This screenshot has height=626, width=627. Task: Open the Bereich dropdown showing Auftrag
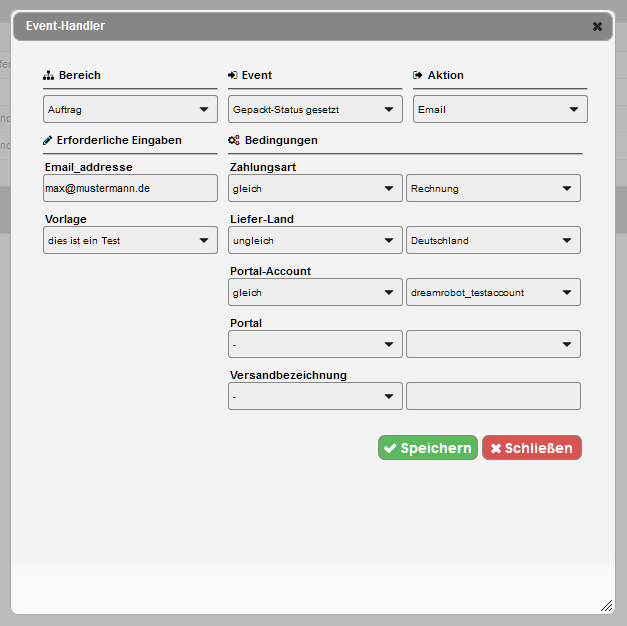(130, 109)
